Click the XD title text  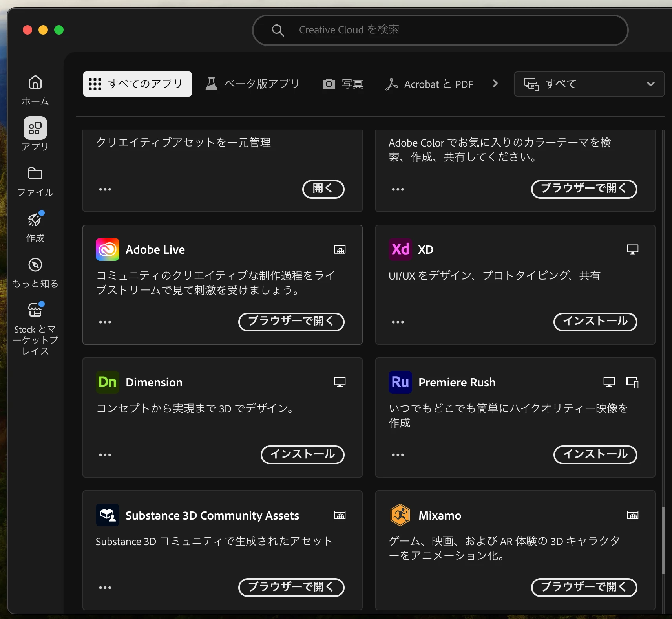pyautogui.click(x=426, y=250)
